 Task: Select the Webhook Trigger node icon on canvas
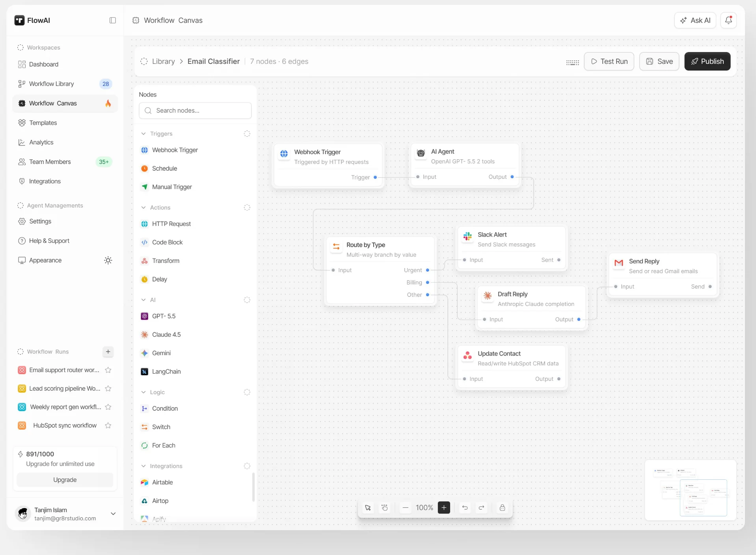(284, 154)
